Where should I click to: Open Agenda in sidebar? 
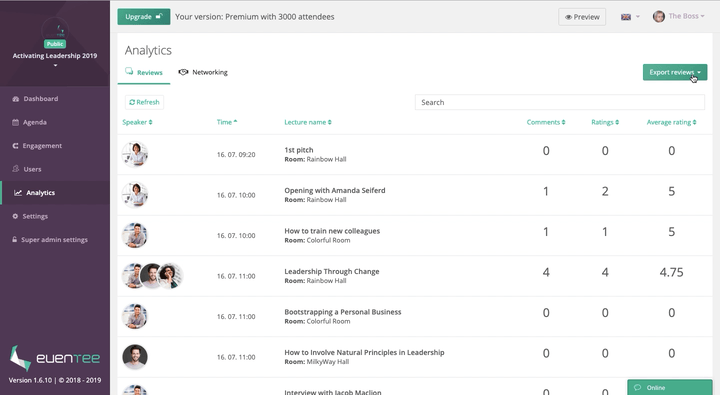click(x=34, y=122)
